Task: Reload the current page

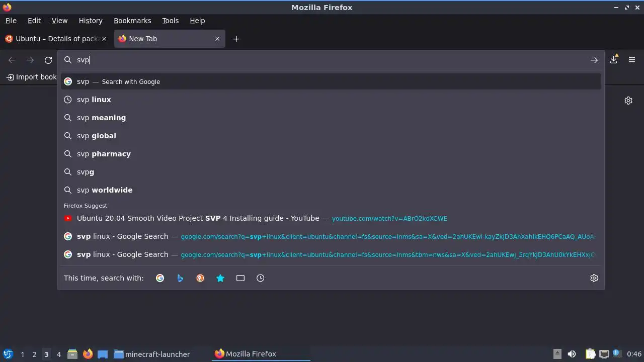Action: point(48,60)
